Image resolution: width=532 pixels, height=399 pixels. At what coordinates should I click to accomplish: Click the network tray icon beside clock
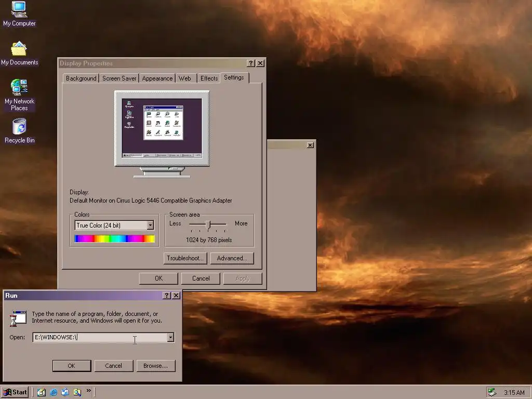[x=492, y=392]
